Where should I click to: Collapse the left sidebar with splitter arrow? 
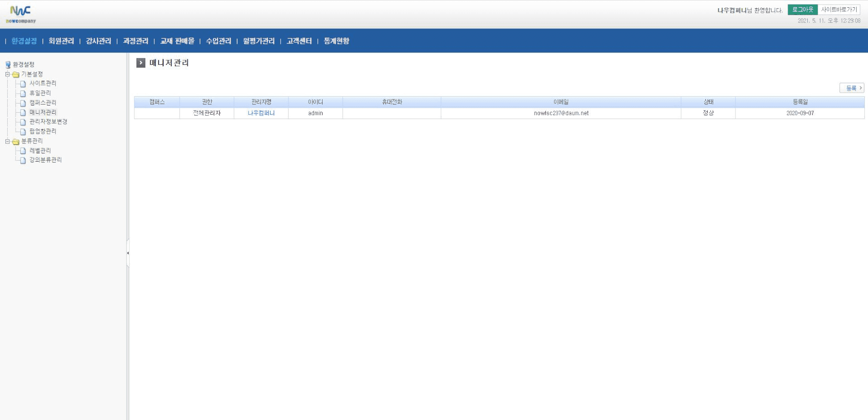[x=128, y=253]
